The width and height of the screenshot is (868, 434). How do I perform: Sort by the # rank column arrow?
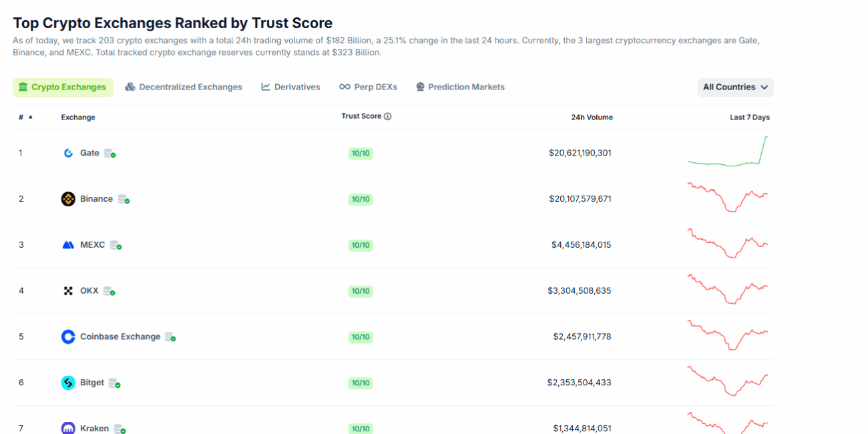(x=30, y=118)
